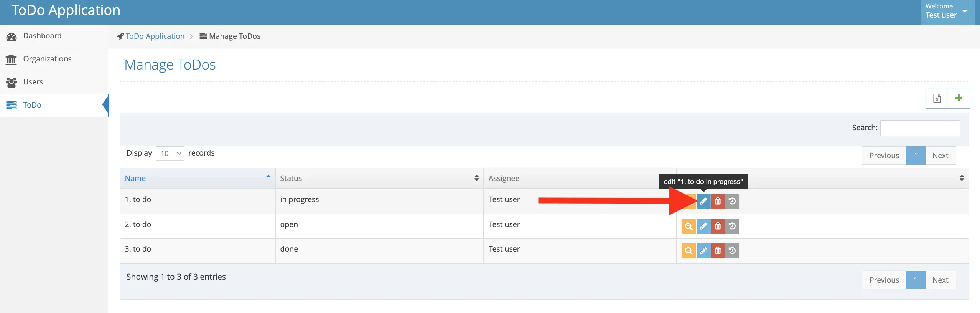View details of "2. to do" with magnifier icon
Image resolution: width=980 pixels, height=313 pixels.
[688, 226]
